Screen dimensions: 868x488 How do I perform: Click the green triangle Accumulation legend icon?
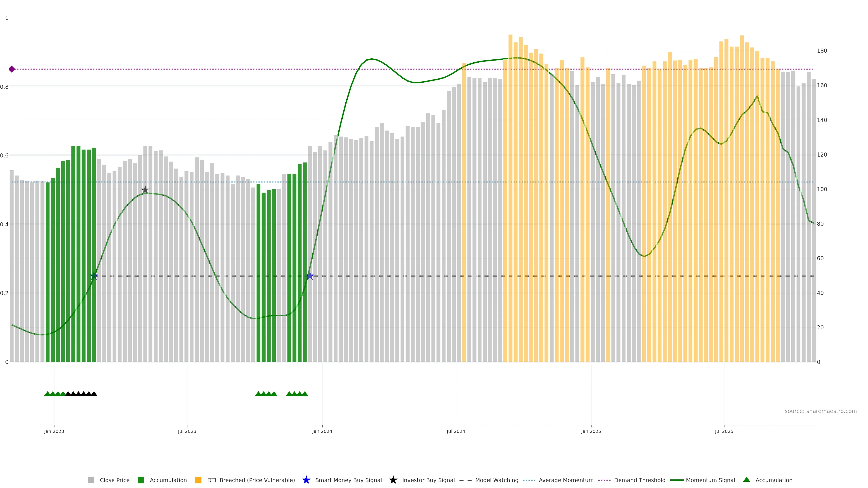pyautogui.click(x=746, y=480)
